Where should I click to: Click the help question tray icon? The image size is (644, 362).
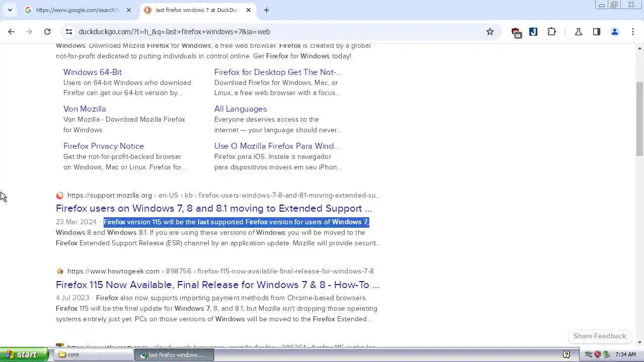[566, 354]
